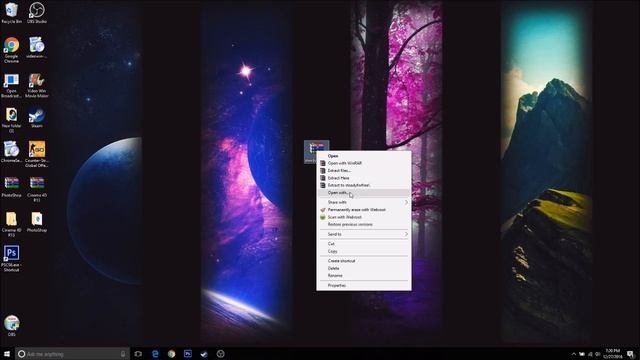Open Task View from the taskbar

coord(138,354)
